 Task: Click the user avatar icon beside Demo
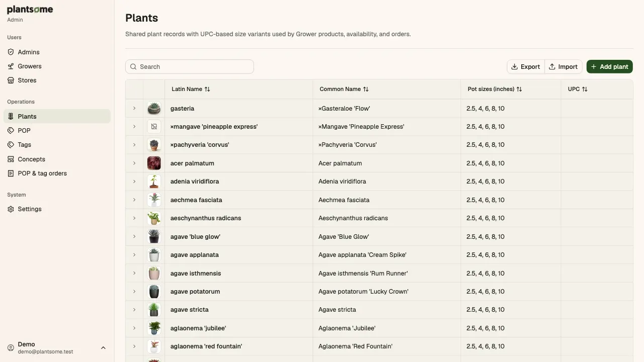(x=11, y=348)
